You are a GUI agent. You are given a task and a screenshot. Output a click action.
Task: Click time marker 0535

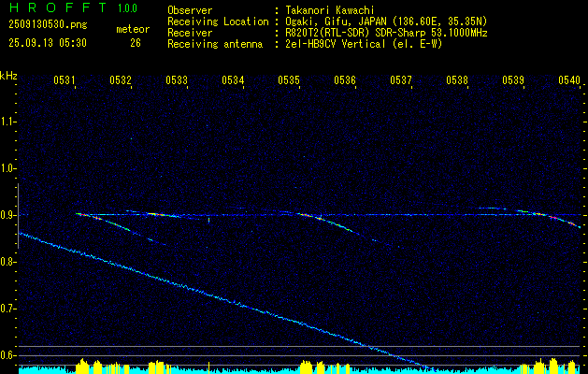click(289, 79)
